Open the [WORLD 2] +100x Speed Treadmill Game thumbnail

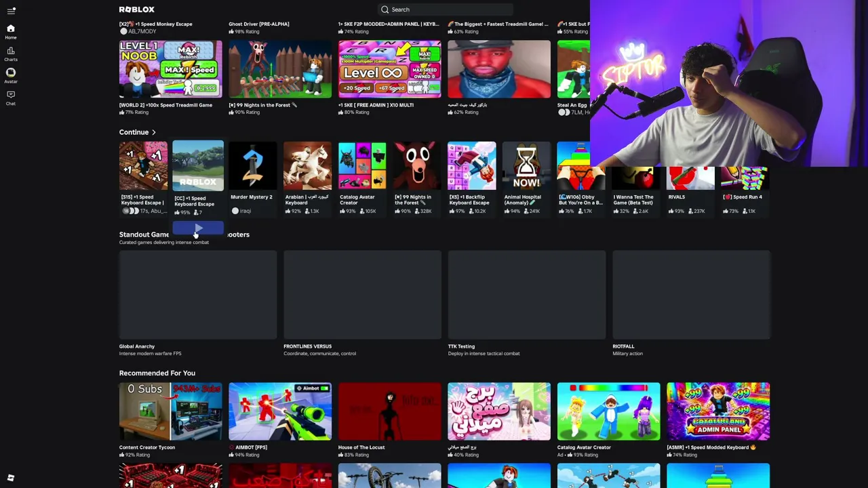171,69
